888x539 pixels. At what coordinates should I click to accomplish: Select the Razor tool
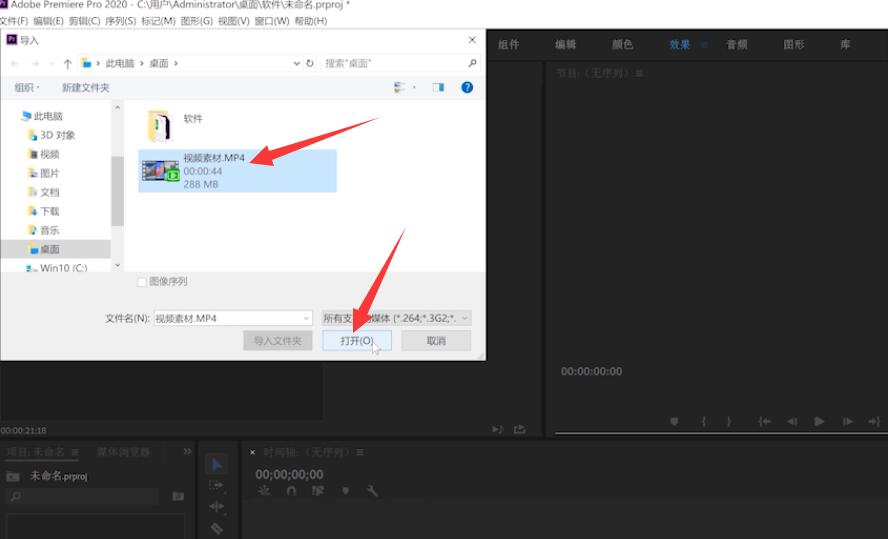click(216, 528)
